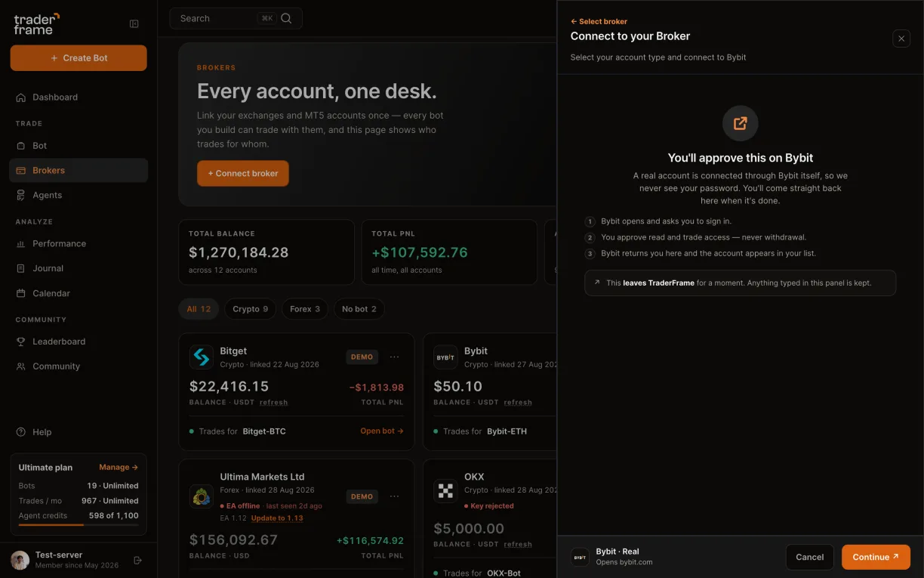The width and height of the screenshot is (924, 578).
Task: Open the Bitget card three-dot menu
Action: pos(394,357)
